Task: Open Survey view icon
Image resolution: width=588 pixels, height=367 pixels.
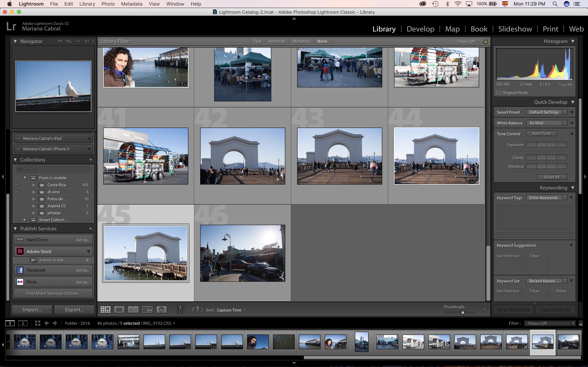Action: tap(147, 310)
